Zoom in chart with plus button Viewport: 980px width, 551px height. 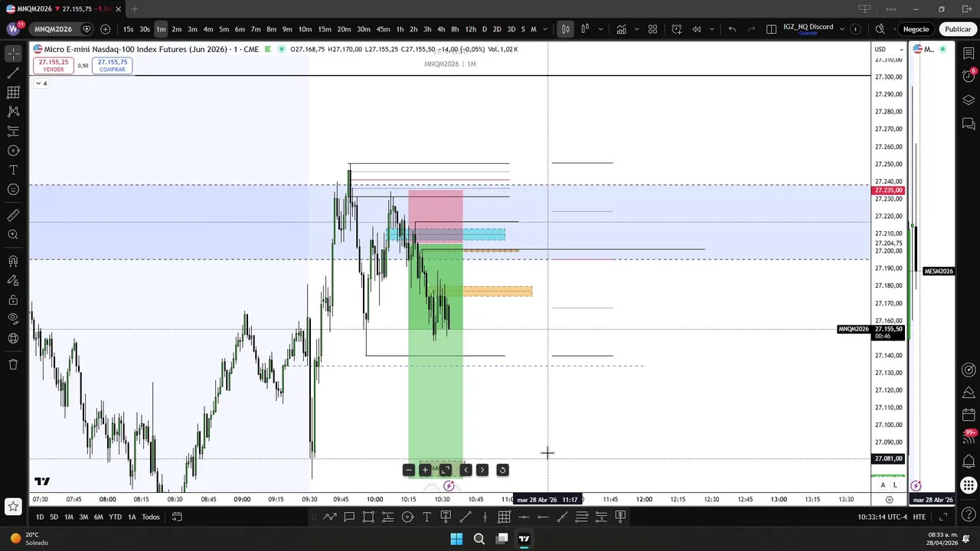[x=425, y=470]
